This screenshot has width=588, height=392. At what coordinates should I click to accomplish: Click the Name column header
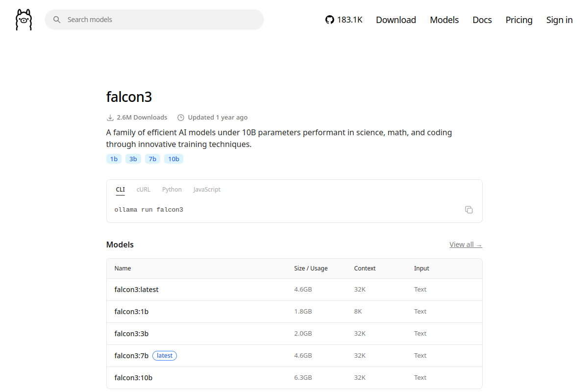[x=122, y=269]
